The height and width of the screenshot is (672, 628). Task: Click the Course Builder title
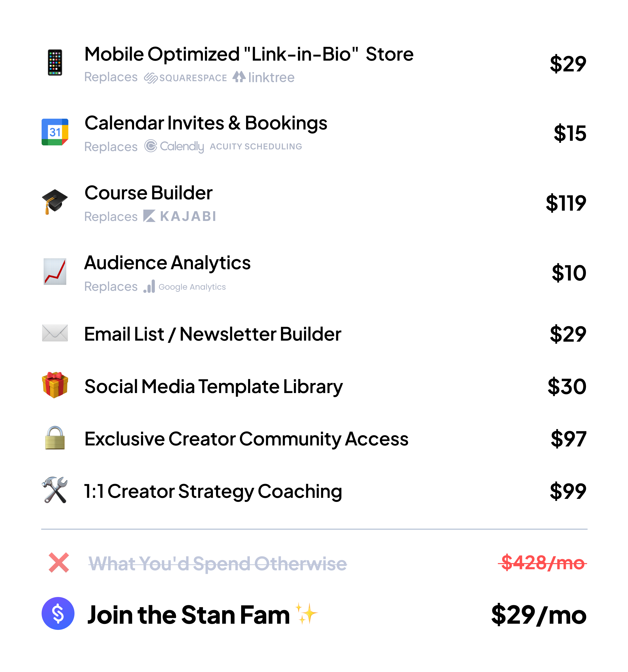point(148,193)
